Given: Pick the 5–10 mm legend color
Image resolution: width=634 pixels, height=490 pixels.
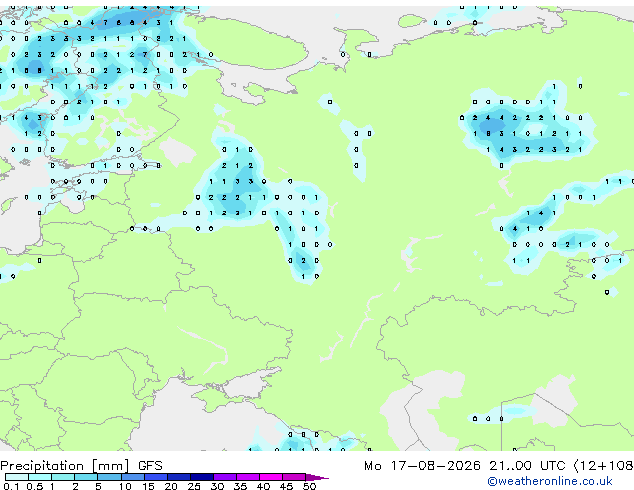Looking at the screenshot, I should pyautogui.click(x=109, y=477).
